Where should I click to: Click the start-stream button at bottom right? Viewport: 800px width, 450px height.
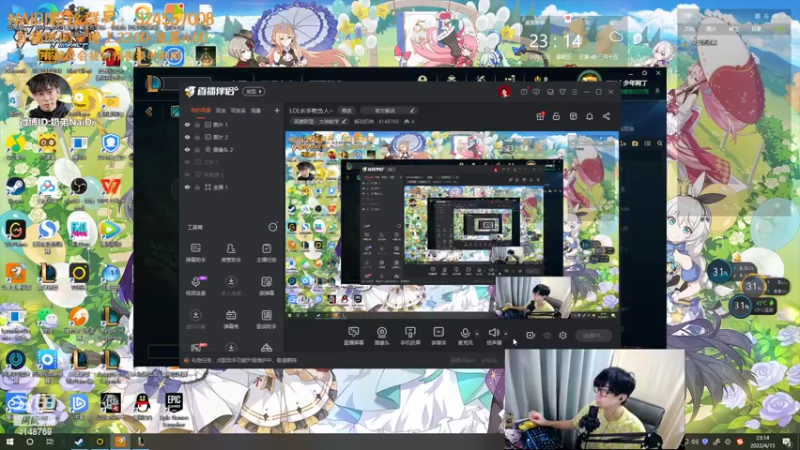click(x=593, y=336)
